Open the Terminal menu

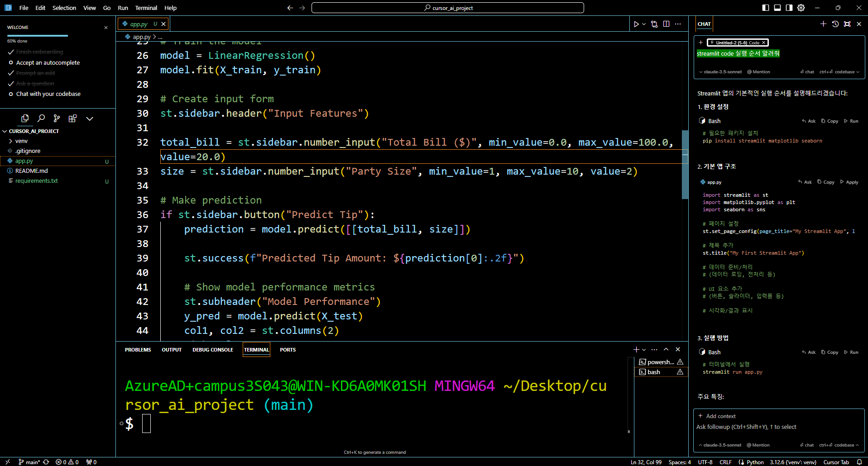click(x=146, y=8)
